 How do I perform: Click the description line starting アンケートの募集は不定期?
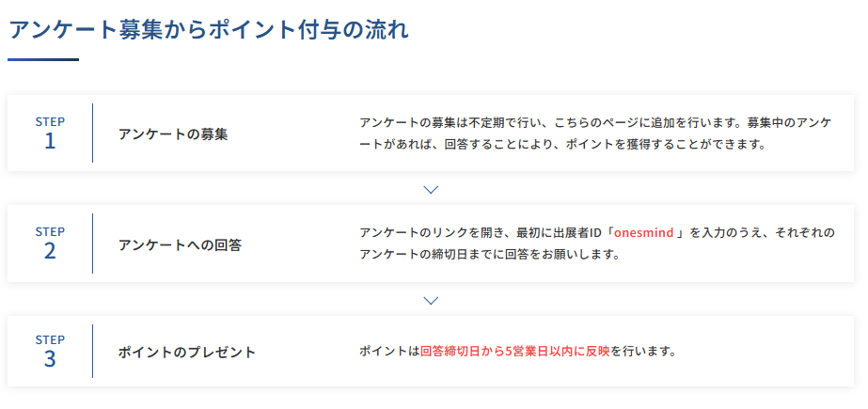click(594, 123)
